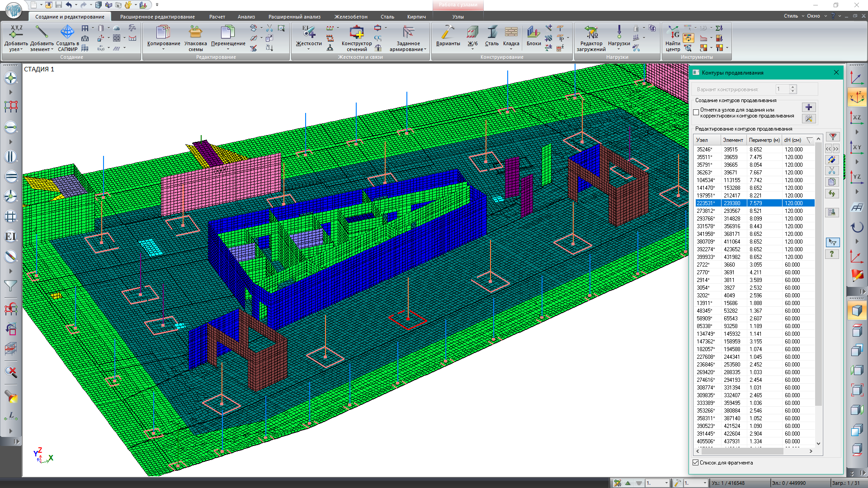The width and height of the screenshot is (868, 488).
Task: Click the dH (см) sort column header
Action: (793, 140)
